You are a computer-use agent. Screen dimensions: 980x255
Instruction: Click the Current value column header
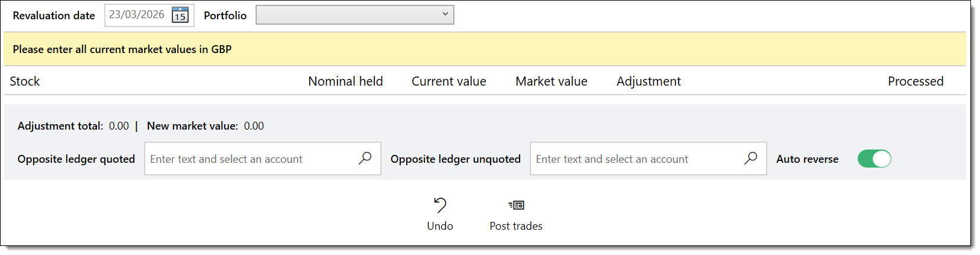[448, 81]
